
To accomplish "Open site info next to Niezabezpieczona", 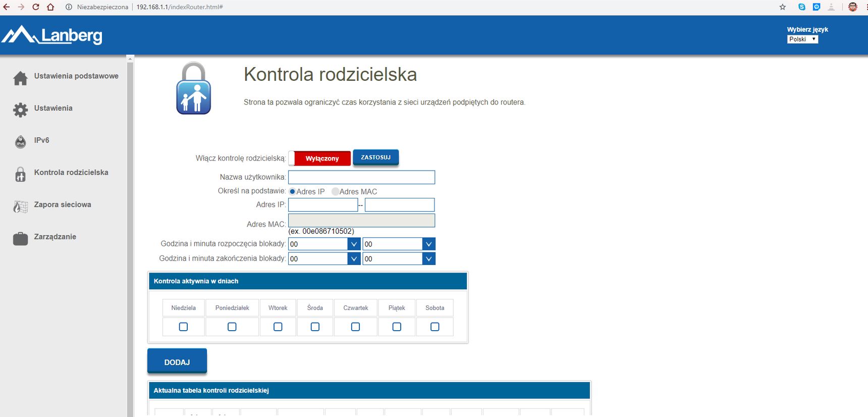I will click(69, 7).
